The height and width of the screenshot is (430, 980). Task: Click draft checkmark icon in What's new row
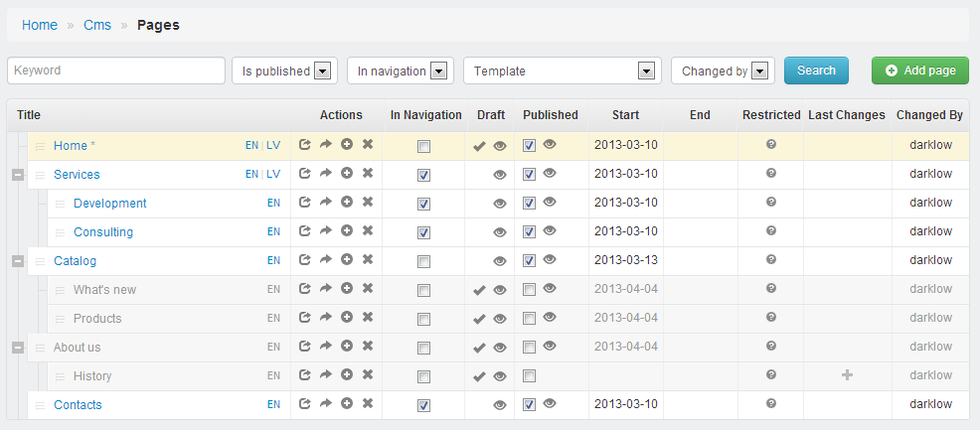(x=479, y=290)
